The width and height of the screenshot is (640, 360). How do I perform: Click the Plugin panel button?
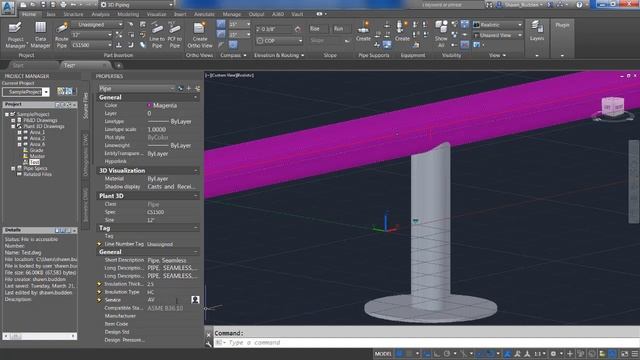click(x=562, y=25)
